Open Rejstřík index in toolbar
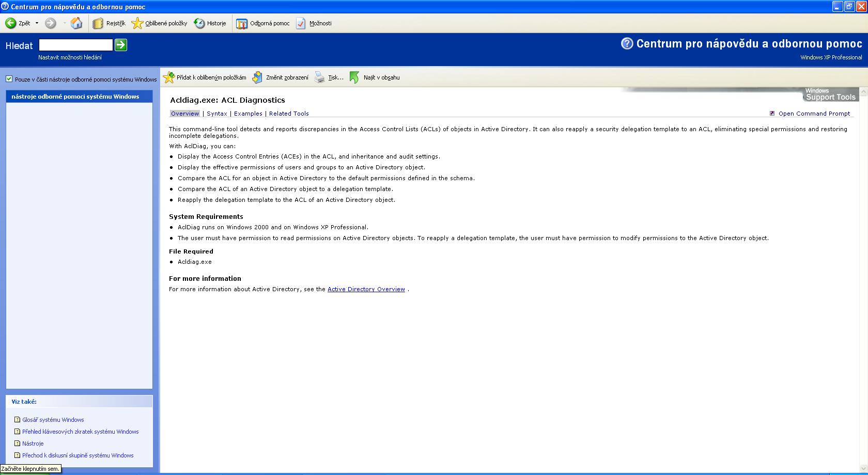The image size is (868, 475). coord(109,23)
